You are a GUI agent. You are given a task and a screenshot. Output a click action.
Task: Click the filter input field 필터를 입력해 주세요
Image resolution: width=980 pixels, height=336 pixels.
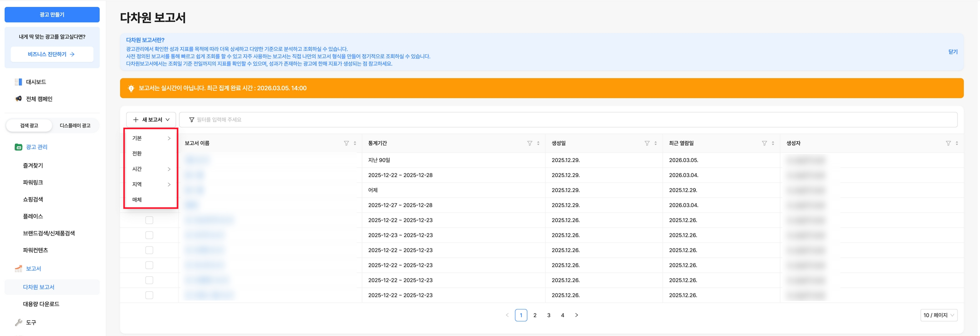pyautogui.click(x=568, y=120)
